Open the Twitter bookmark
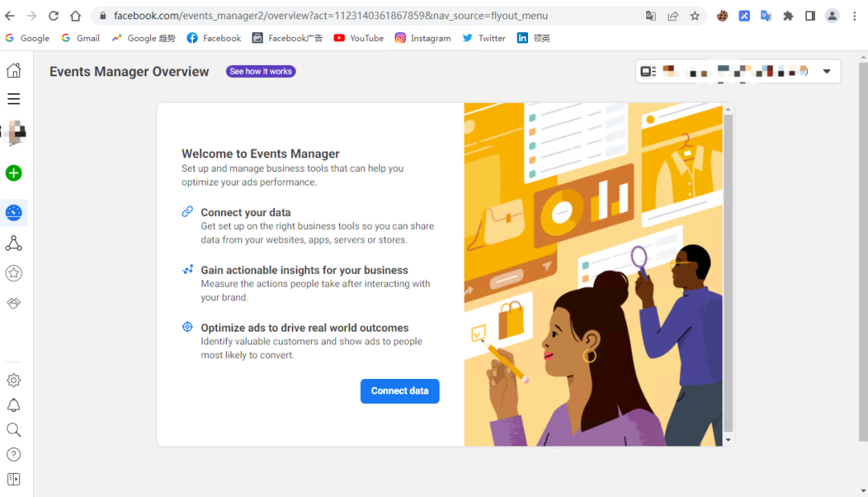The height and width of the screenshot is (497, 868). pos(484,39)
